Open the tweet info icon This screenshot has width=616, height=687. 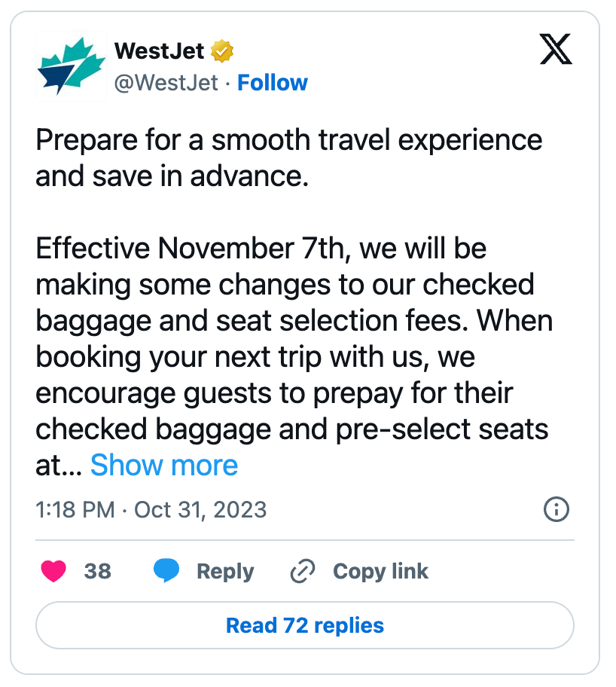click(556, 509)
